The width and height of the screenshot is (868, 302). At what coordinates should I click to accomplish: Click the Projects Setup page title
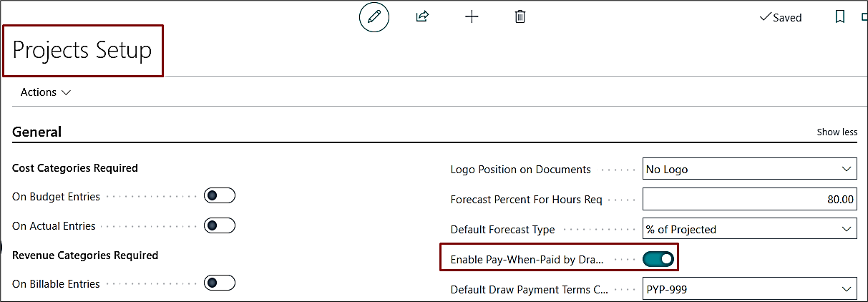[x=82, y=51]
